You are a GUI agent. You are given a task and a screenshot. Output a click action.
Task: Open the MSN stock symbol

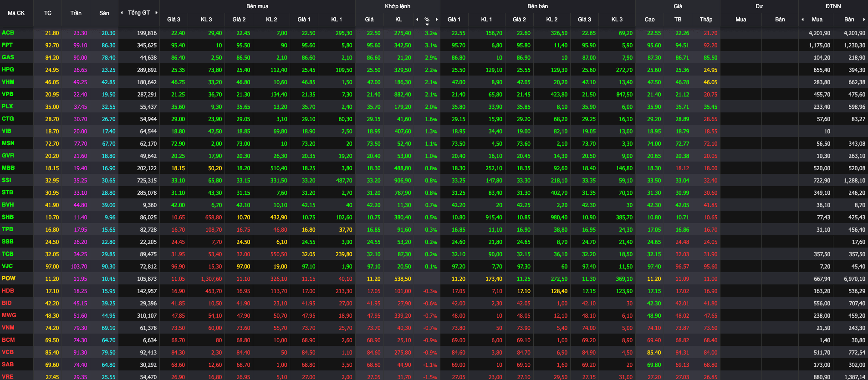8,143
